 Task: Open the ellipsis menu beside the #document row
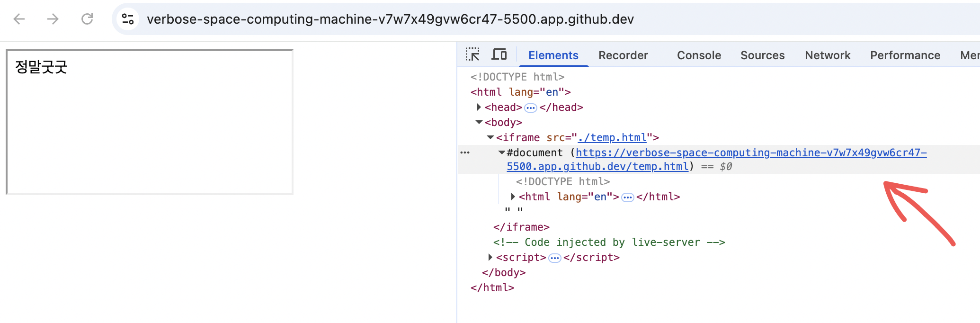pos(465,153)
